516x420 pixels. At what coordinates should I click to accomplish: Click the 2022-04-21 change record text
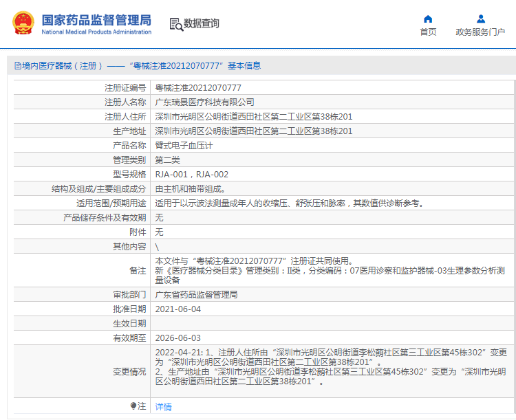(x=331, y=367)
